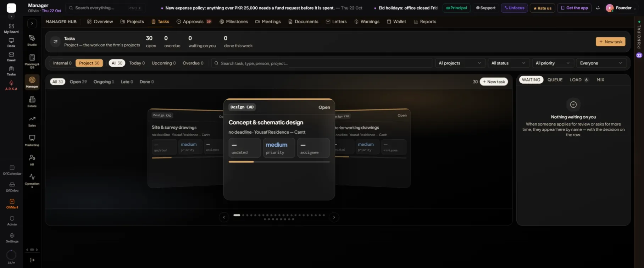Open the HR module
This screenshot has height=268, width=644.
point(32,160)
